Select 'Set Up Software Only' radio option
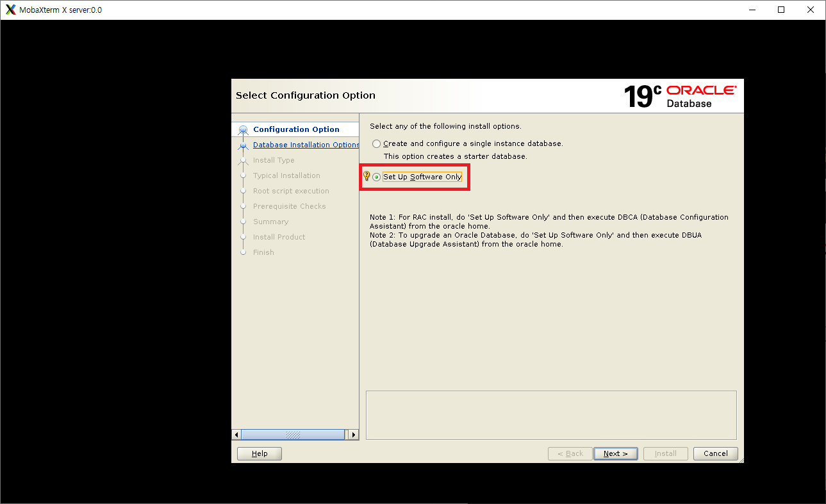The height and width of the screenshot is (504, 826). click(x=377, y=177)
